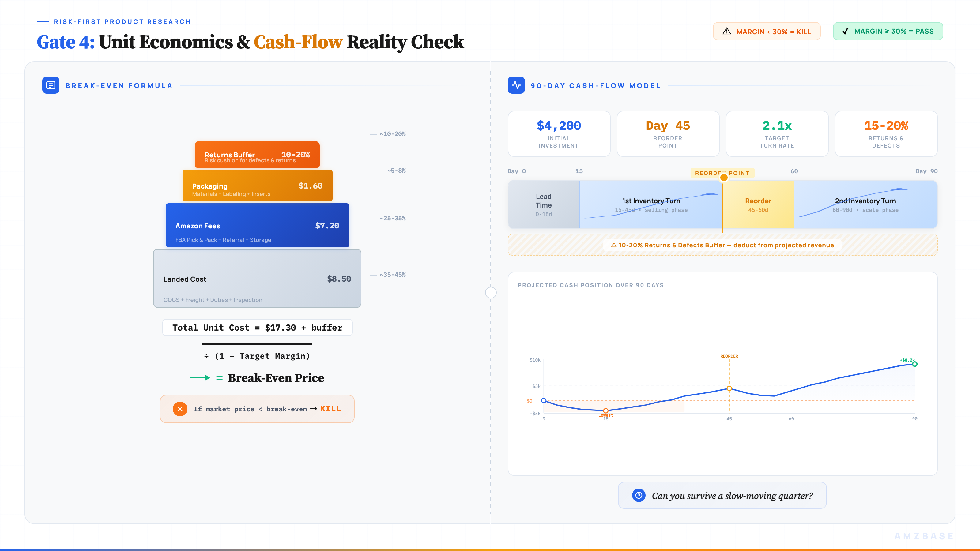This screenshot has width=980, height=551.
Task: Click the warning icon in the Returns Buffer strip
Action: [x=614, y=245]
